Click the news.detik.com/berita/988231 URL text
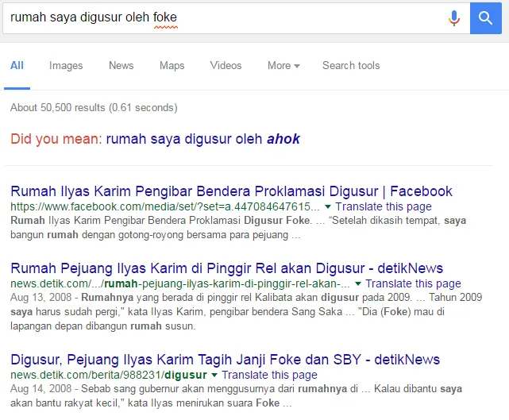The image size is (509, 420). point(109,375)
